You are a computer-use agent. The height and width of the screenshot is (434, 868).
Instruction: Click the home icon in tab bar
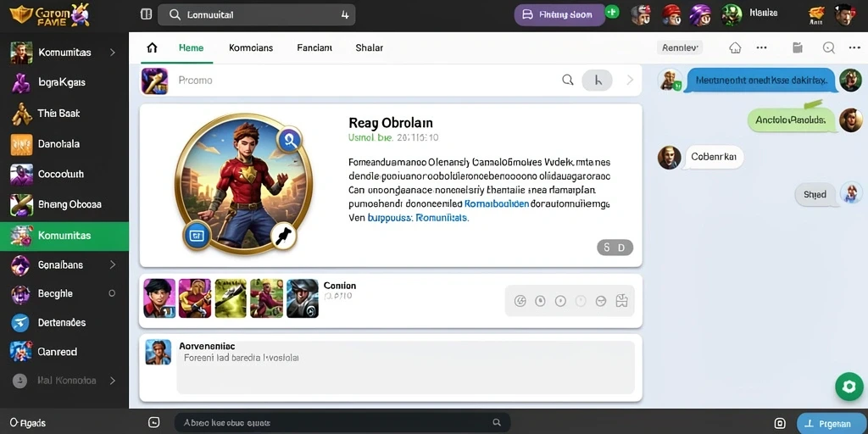(152, 47)
